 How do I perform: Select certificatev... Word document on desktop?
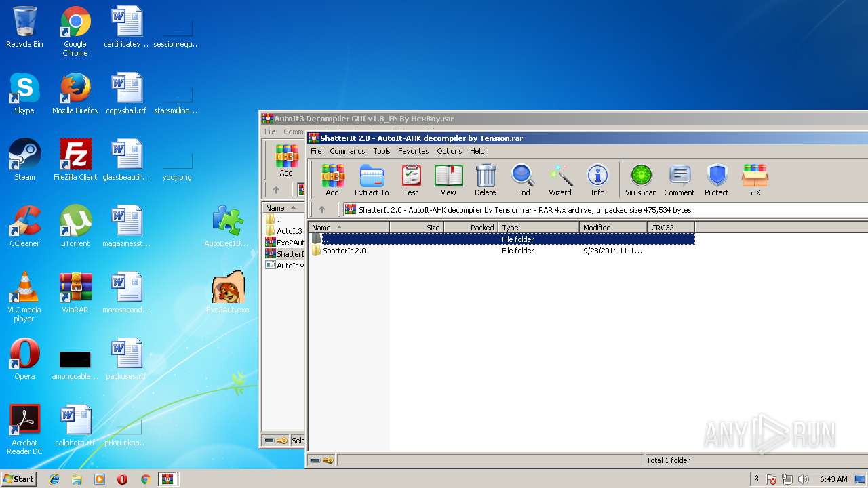tap(126, 28)
